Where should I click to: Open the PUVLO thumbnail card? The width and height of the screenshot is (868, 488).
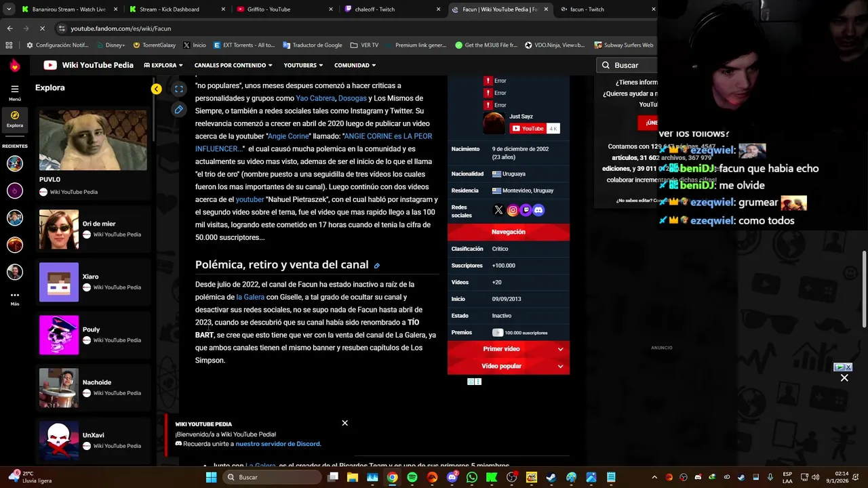point(93,153)
